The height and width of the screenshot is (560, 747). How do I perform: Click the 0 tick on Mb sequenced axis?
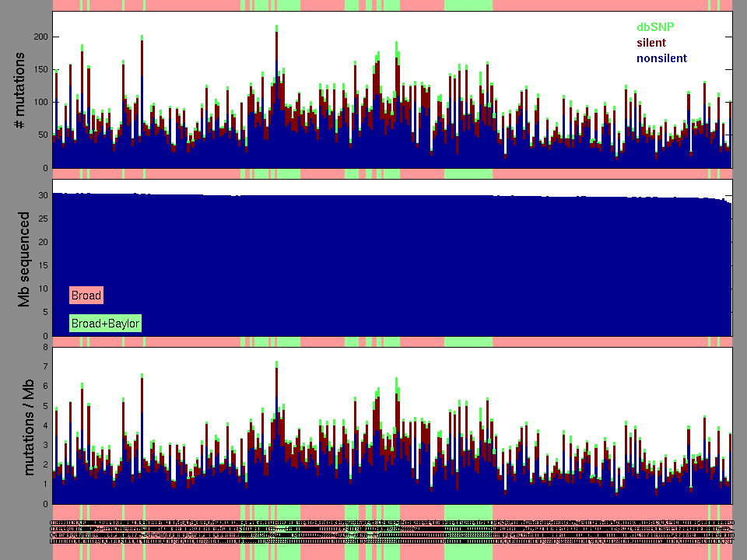pyautogui.click(x=46, y=336)
